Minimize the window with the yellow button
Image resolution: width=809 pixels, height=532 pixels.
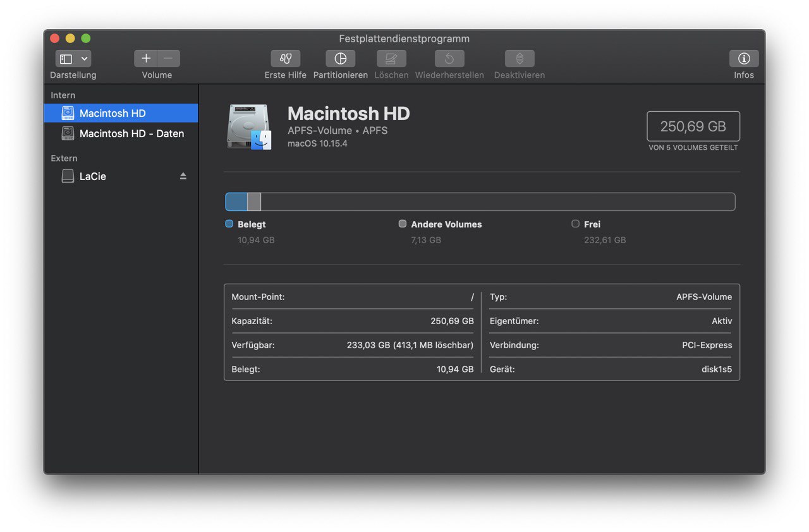click(70, 39)
